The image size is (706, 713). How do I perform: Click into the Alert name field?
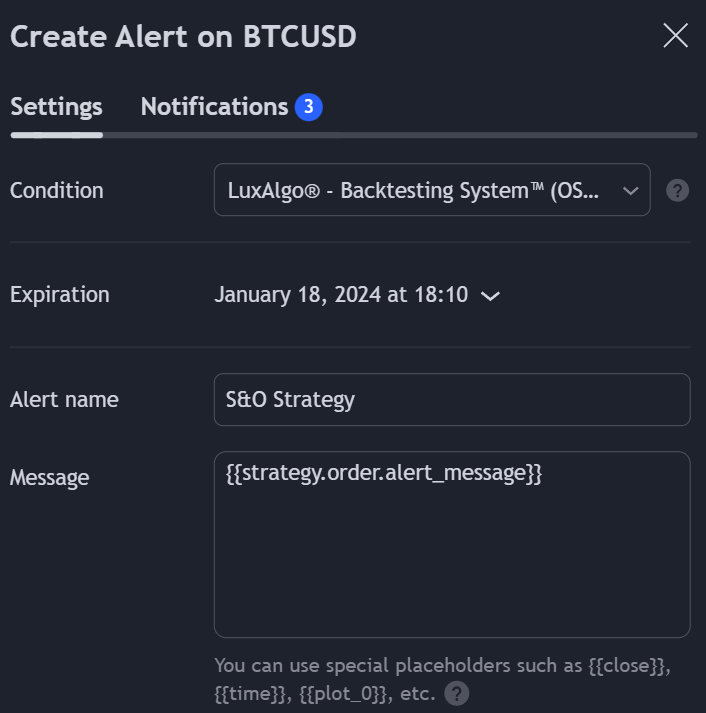[x=452, y=400]
